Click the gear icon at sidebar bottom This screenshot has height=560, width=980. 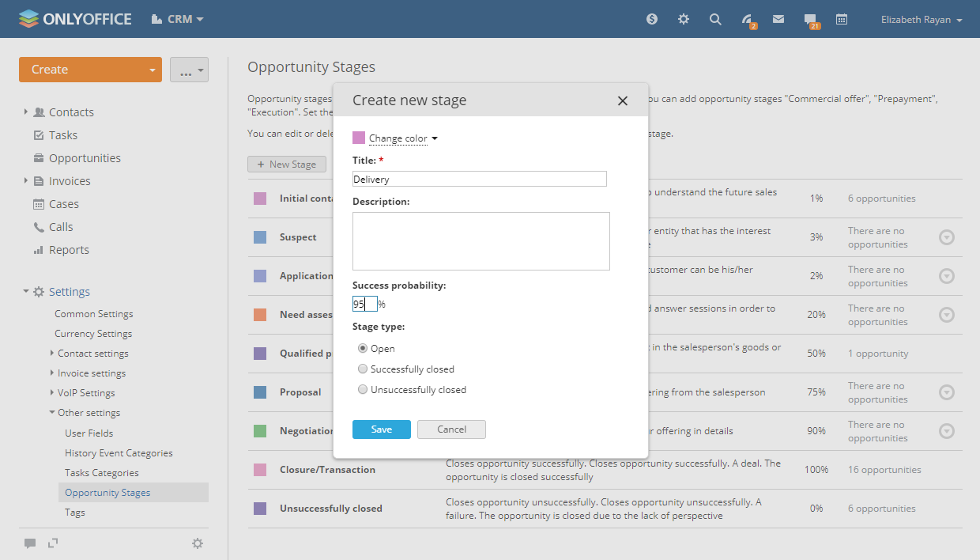198,543
